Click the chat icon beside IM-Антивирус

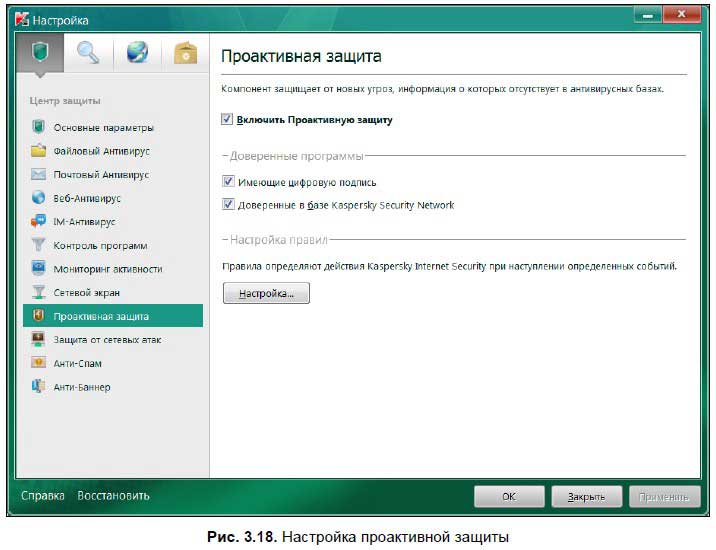tap(38, 221)
